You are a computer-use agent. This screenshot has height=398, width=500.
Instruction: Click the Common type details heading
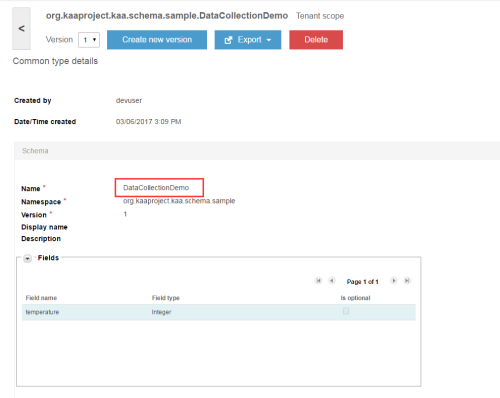[x=55, y=61]
